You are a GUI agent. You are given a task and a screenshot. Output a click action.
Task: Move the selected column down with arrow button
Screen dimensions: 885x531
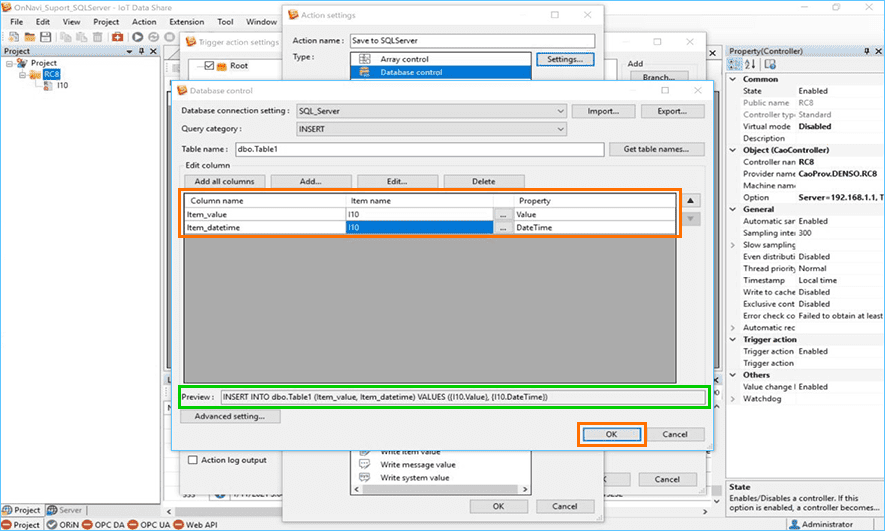click(691, 218)
